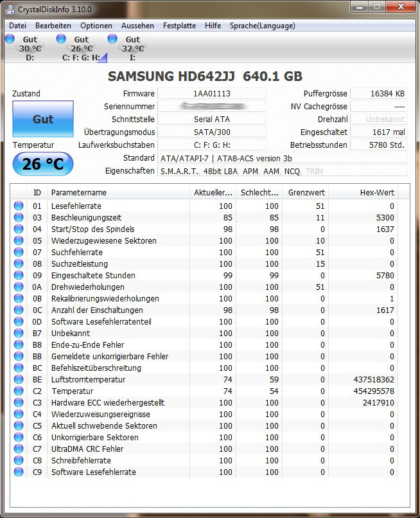Click the Eigenschaften field with S.M.A.R.T.
Viewport: 420px width, 518px height.
283,171
